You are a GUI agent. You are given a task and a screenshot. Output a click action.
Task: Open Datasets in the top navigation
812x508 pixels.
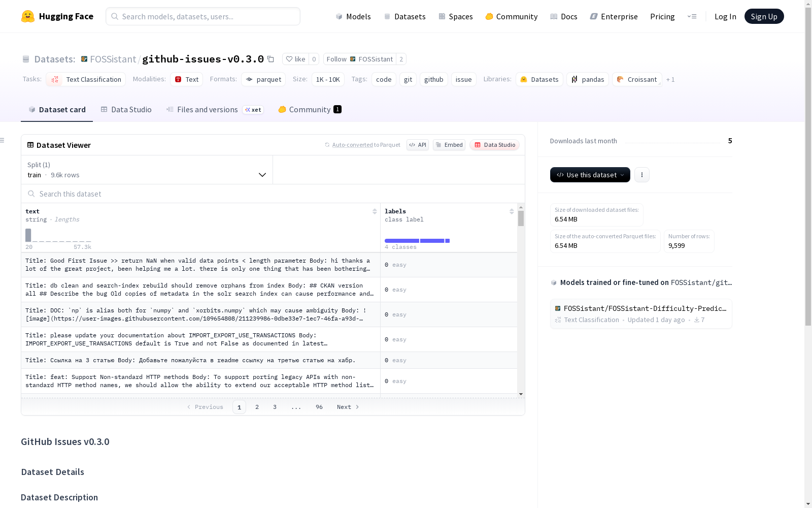404,16
